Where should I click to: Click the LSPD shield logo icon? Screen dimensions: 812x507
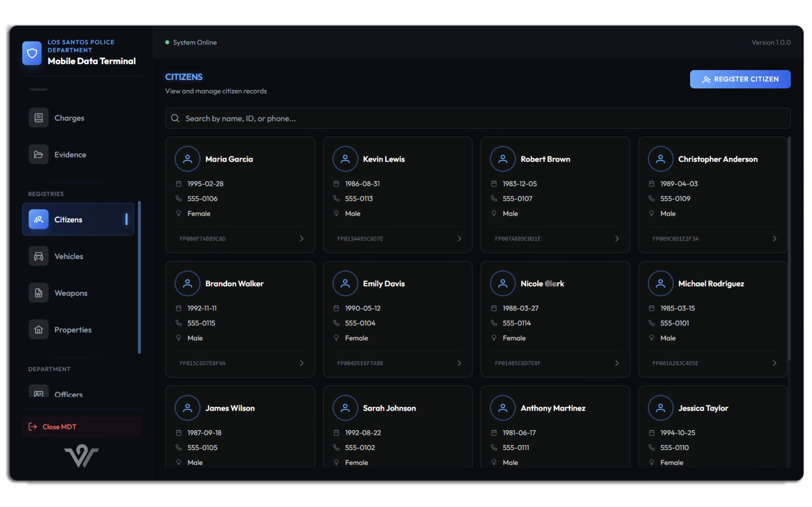pos(32,53)
